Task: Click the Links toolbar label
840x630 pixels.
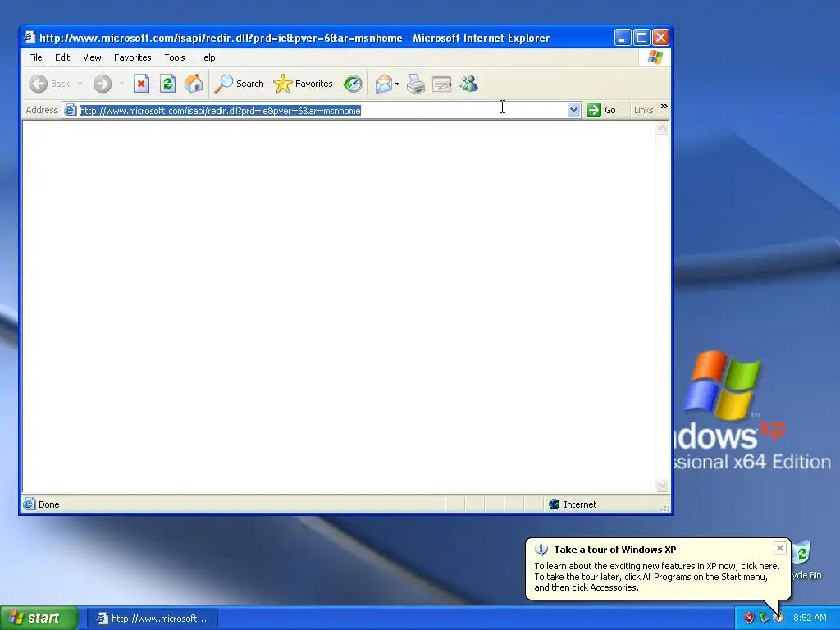Action: 643,110
